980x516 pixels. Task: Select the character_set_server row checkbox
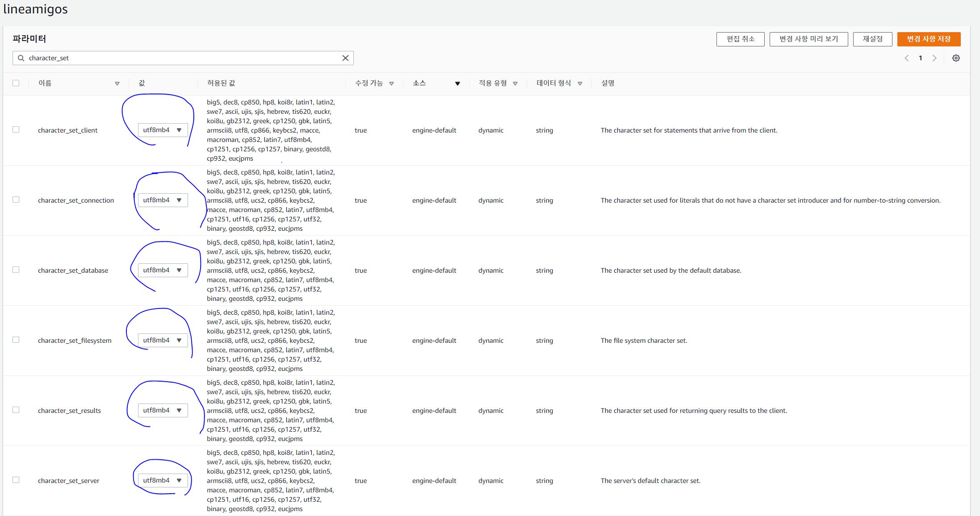[16, 480]
